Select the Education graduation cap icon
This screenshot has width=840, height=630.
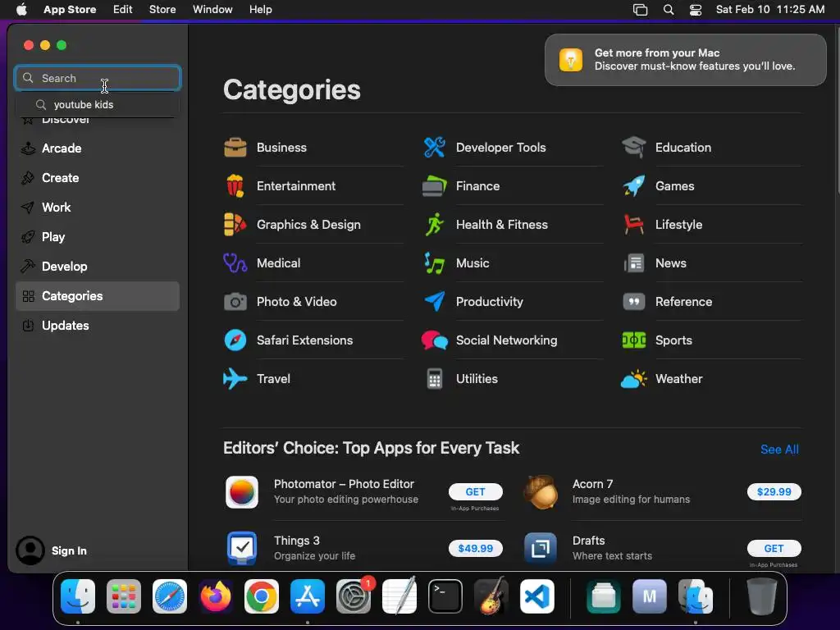click(x=634, y=148)
